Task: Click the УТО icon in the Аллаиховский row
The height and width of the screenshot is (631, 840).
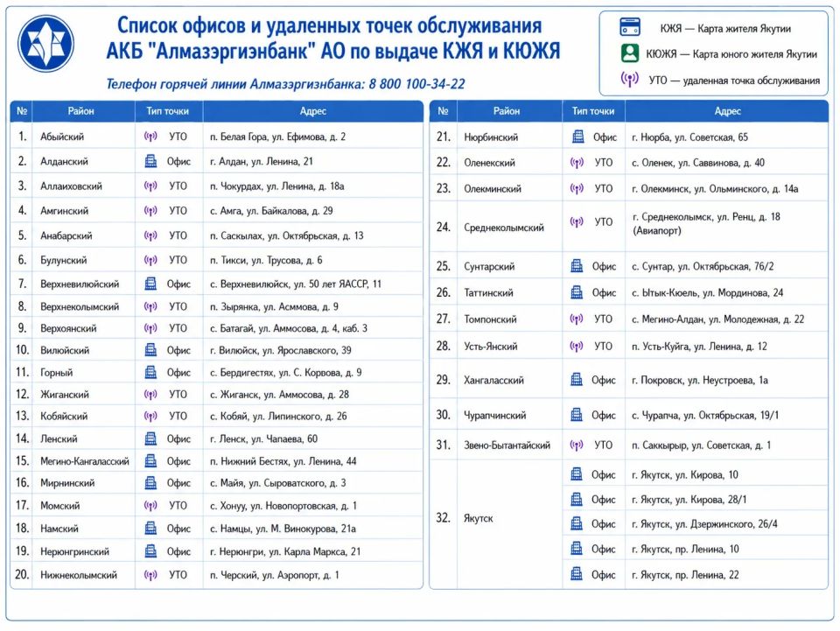Action: (150, 186)
